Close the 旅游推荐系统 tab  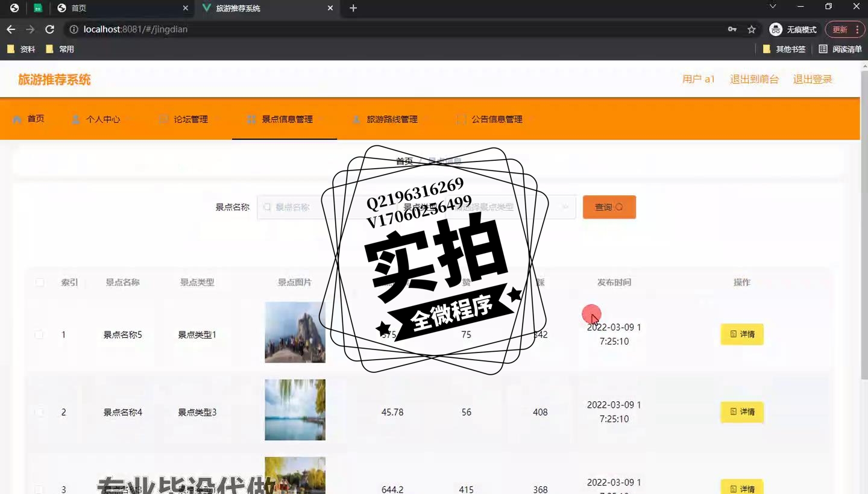click(x=330, y=8)
